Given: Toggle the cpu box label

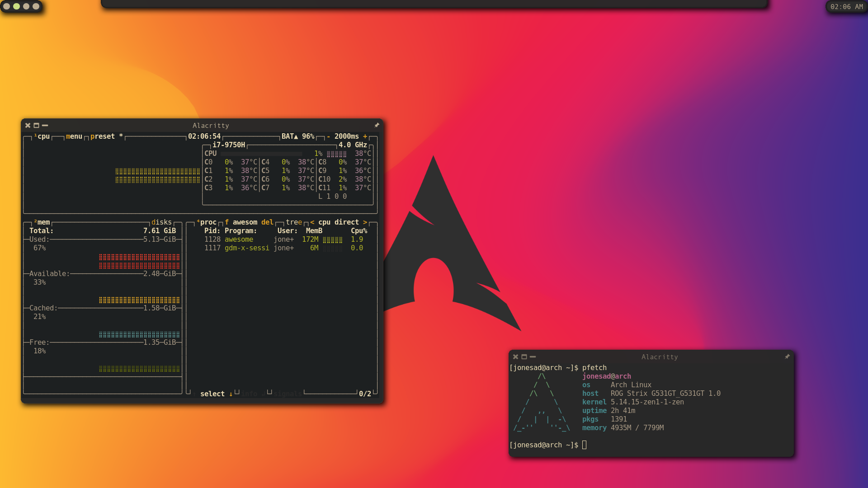Looking at the screenshot, I should (x=43, y=136).
